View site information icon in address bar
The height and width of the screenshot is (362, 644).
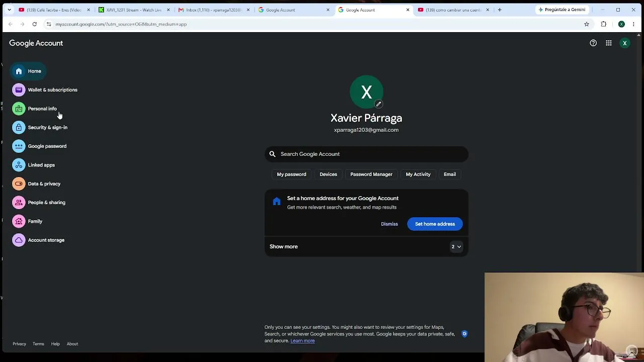click(49, 24)
